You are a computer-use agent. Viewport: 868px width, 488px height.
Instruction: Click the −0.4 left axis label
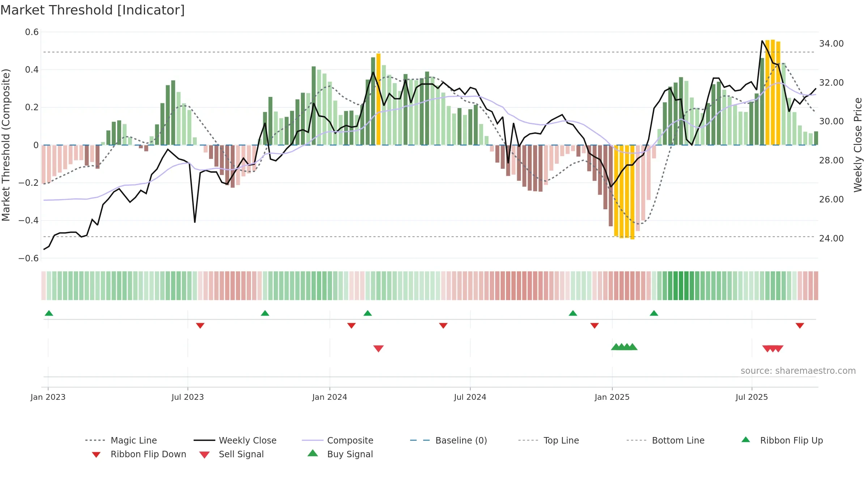[29, 221]
